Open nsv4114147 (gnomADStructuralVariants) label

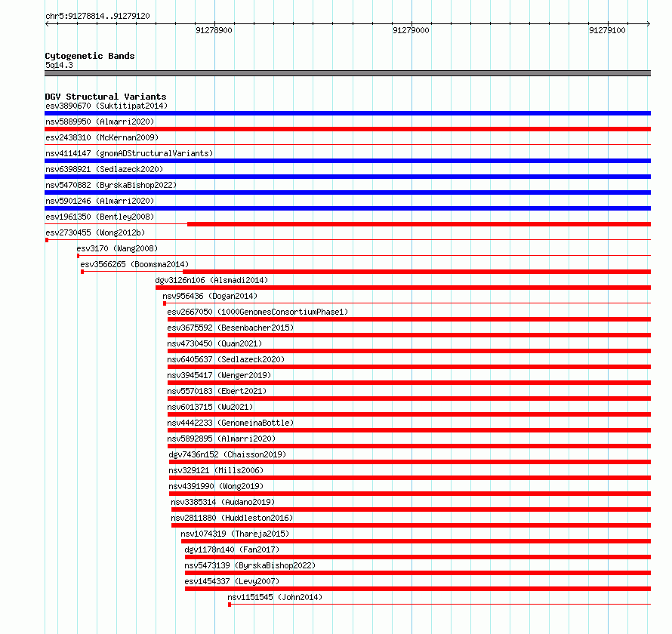point(129,153)
